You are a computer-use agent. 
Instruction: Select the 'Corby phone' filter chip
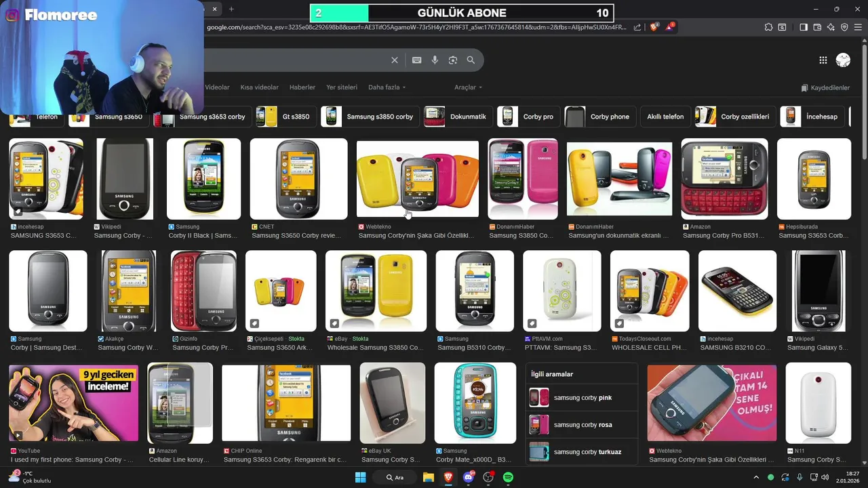599,117
